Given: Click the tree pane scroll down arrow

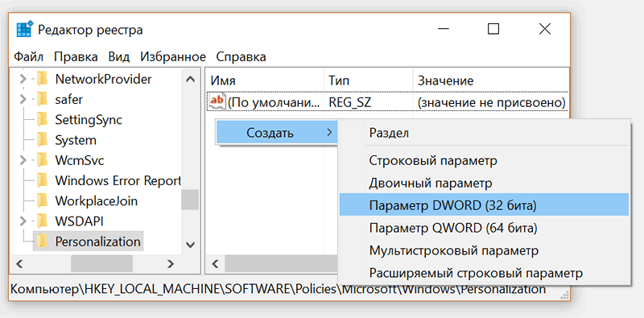Looking at the screenshot, I should (190, 245).
